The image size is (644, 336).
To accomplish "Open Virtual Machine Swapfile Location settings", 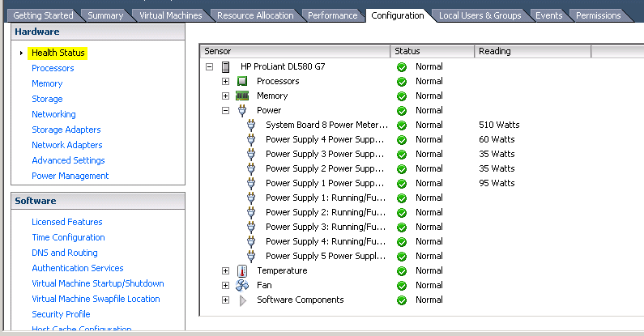I will 96,299.
